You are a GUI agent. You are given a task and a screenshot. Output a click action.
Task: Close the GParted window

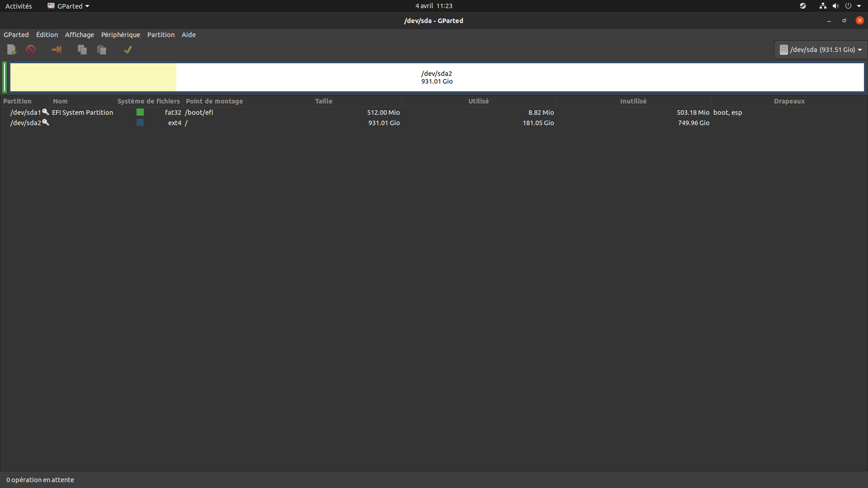[859, 21]
